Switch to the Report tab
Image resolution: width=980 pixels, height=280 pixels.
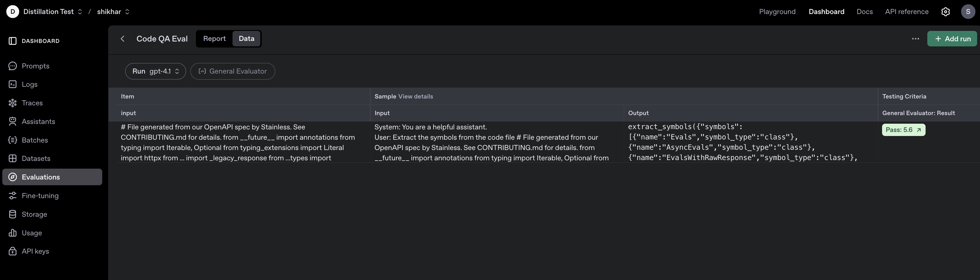click(214, 38)
